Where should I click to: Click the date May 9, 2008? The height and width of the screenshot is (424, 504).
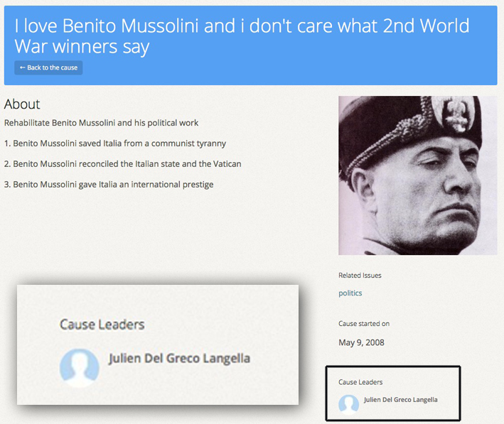point(361,343)
